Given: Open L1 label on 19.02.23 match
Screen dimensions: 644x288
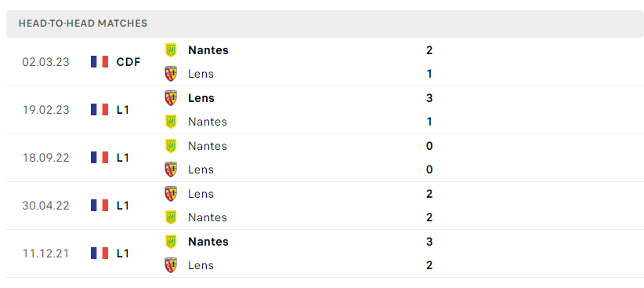Looking at the screenshot, I should 123,110.
